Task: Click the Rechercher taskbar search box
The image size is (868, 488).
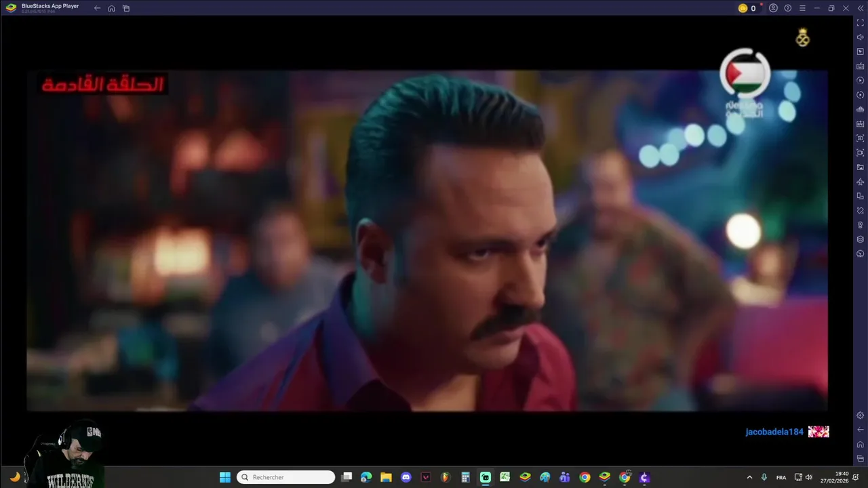Action: [285, 477]
